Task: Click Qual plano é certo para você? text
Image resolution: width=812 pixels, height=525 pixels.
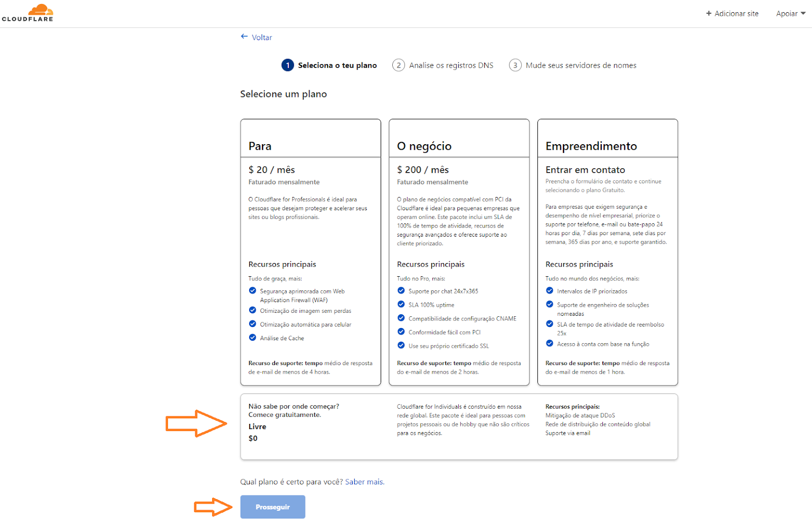Action: pos(291,482)
